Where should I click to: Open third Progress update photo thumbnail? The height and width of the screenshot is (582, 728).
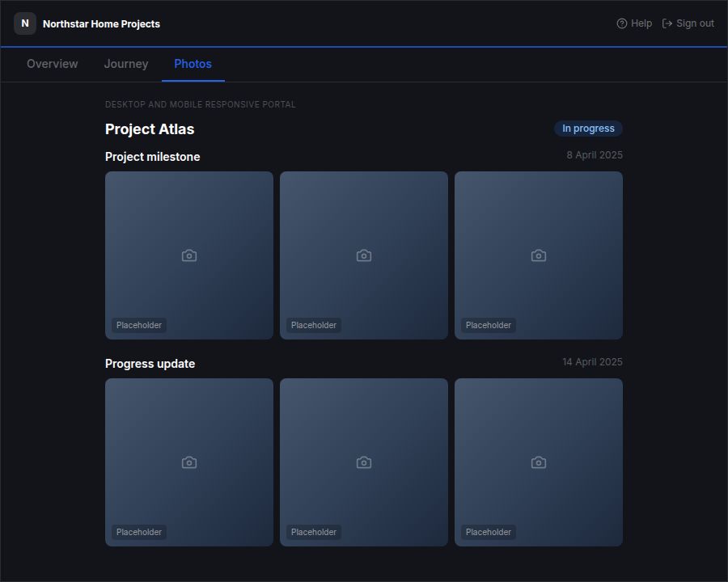[539, 462]
